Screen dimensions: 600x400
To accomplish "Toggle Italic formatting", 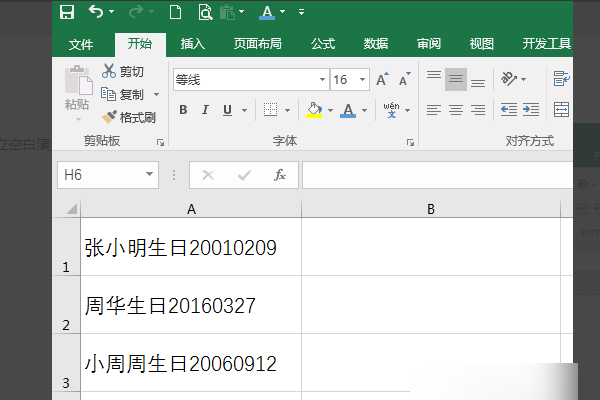I will click(205, 110).
